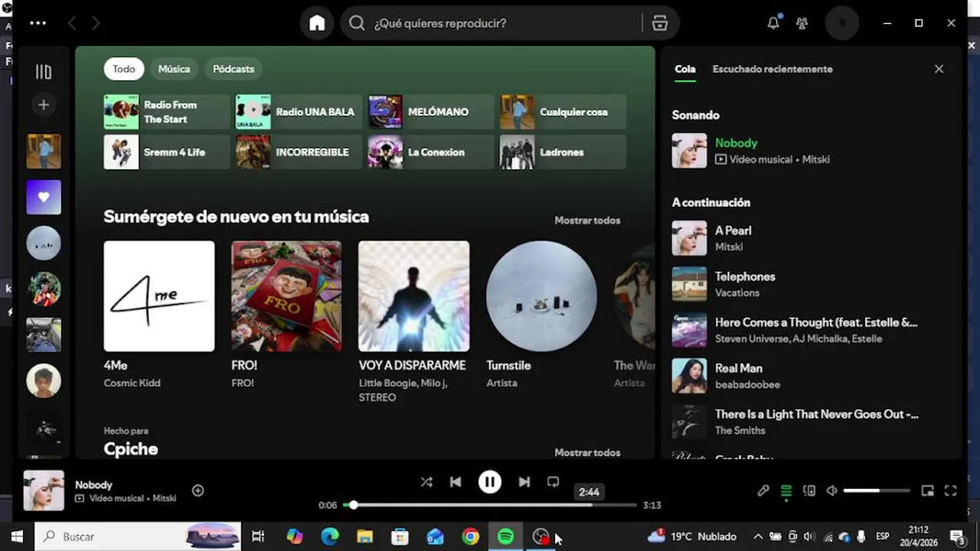Seek within the song progress bar
The height and width of the screenshot is (551, 980).
(490, 505)
